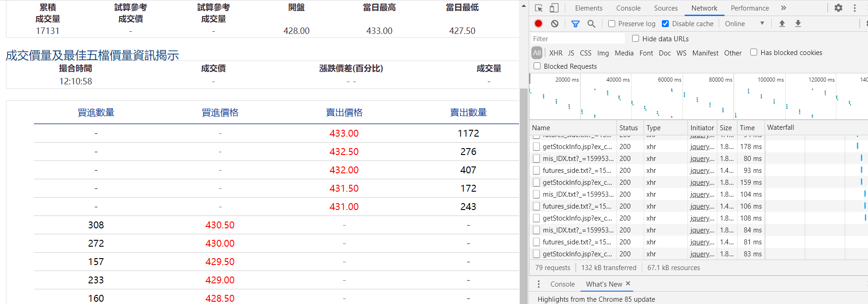Toggle the device toolbar icon
This screenshot has width=868, height=304.
(554, 8)
